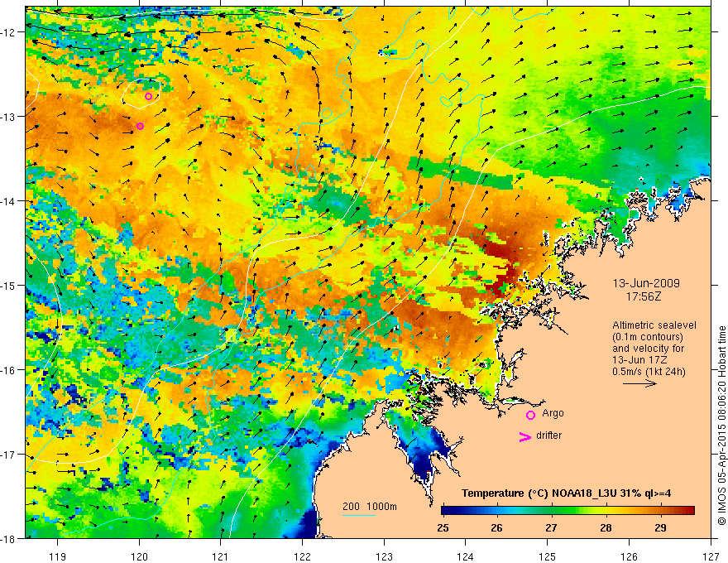Click the '0.5m/s (1kt 24h)' text
Image resolution: width=728 pixels, height=563 pixels.
(649, 372)
